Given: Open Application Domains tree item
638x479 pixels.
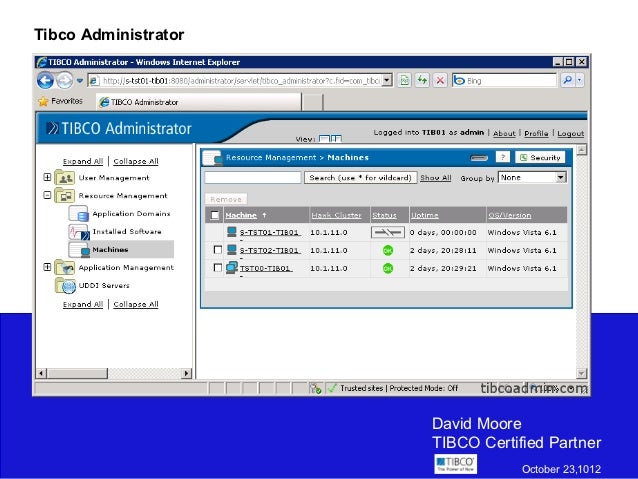Looking at the screenshot, I should click(131, 213).
